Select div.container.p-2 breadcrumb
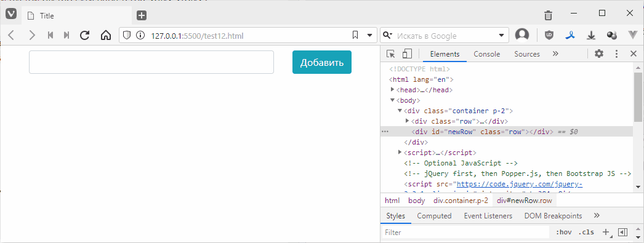The width and height of the screenshot is (644, 243). 461,201
